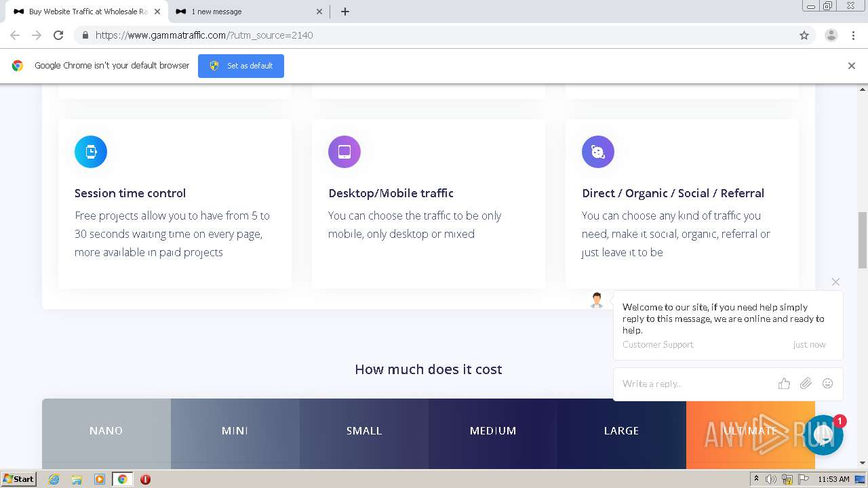Open the Chrome three-dot menu
868x488 pixels.
click(853, 35)
